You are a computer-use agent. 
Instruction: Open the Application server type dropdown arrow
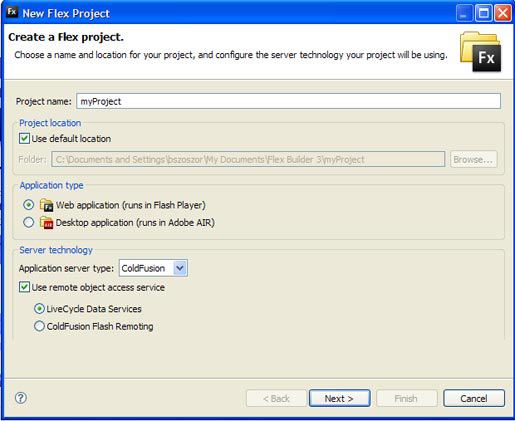point(180,268)
